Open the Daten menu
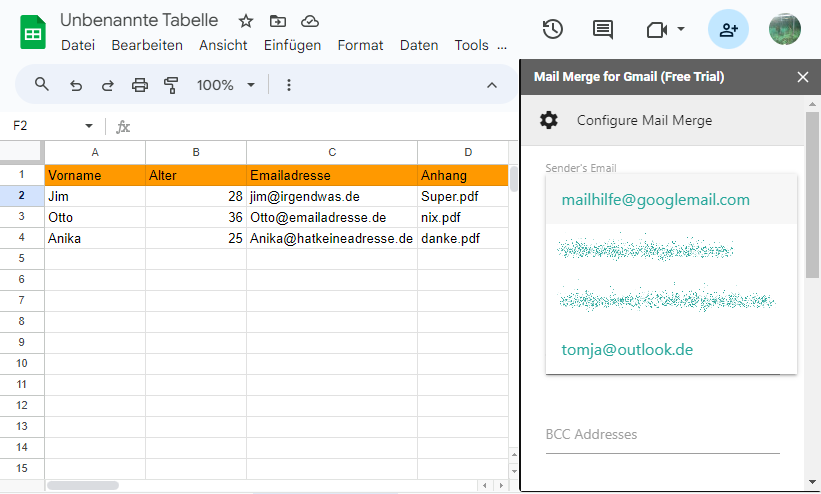 click(419, 46)
